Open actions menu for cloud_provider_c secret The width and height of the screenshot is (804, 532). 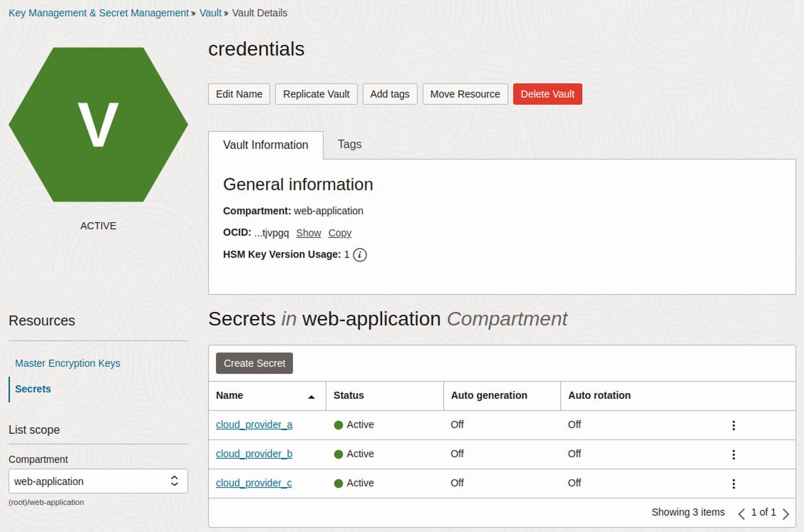pos(733,483)
